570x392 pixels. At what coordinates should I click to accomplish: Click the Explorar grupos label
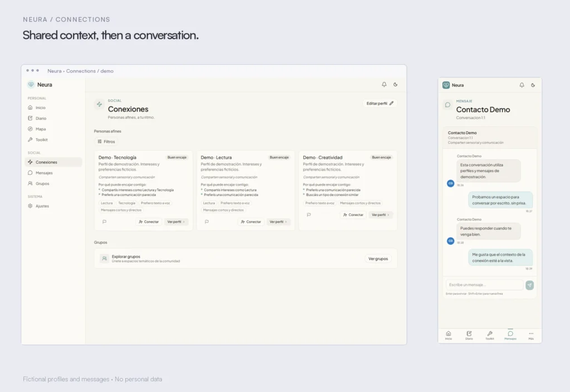126,256
